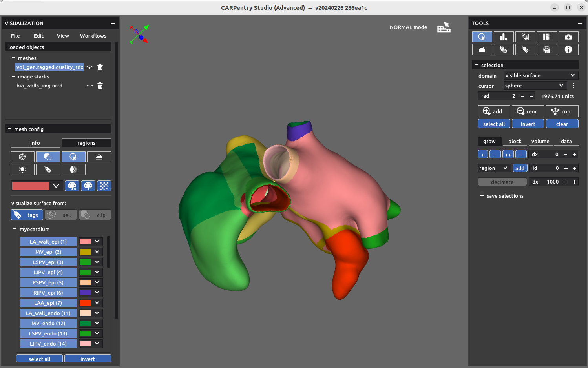The width and height of the screenshot is (588, 368).
Task: Show the bia_walls_img.nrrd image stack
Action: click(89, 86)
